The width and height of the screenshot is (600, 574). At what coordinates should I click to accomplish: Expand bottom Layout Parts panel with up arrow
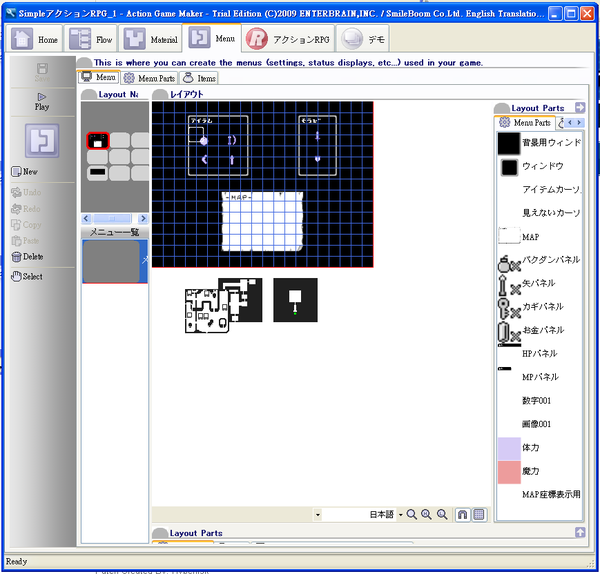[x=580, y=532]
